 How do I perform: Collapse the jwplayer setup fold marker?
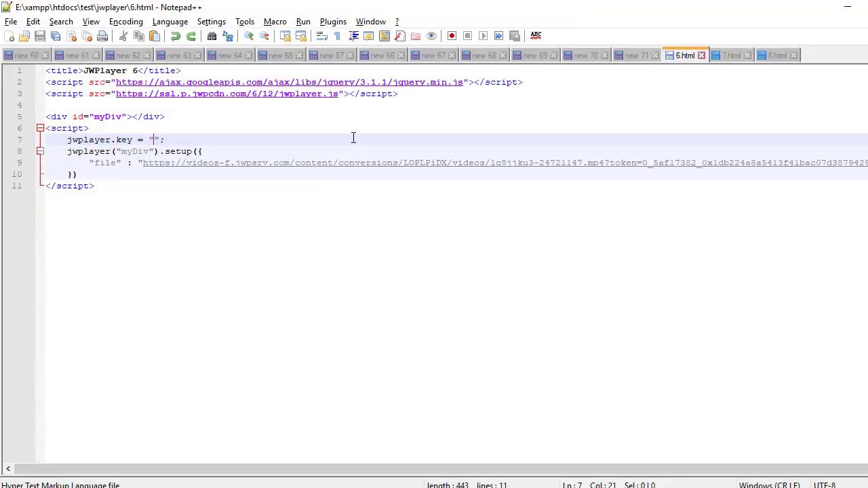click(x=40, y=151)
